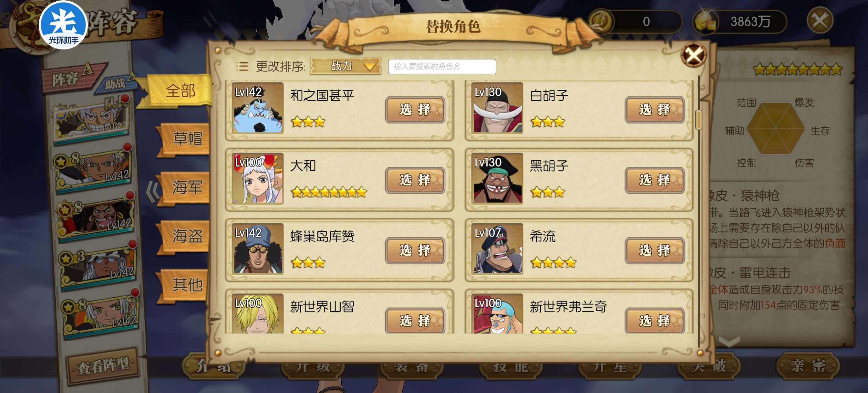Open the 海盗 category tab
Image resolution: width=868 pixels, height=393 pixels.
pos(186,236)
